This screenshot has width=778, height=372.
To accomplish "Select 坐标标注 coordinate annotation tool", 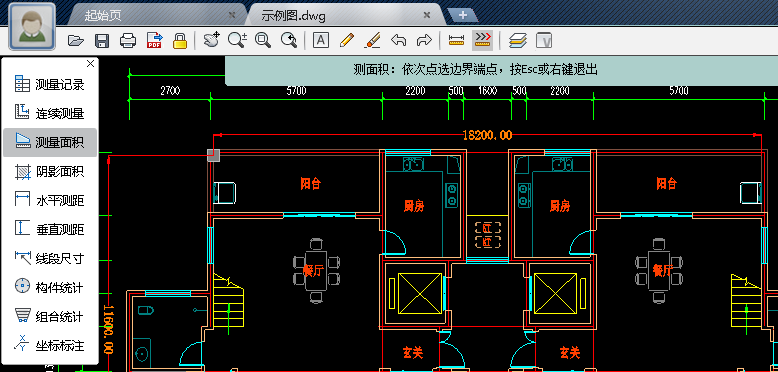I will tap(50, 345).
